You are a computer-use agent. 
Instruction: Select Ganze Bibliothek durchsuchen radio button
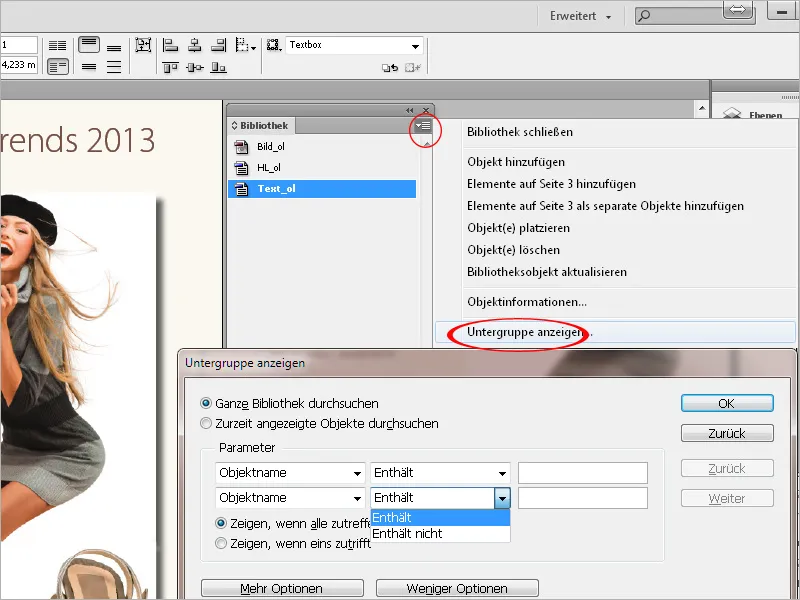[206, 404]
